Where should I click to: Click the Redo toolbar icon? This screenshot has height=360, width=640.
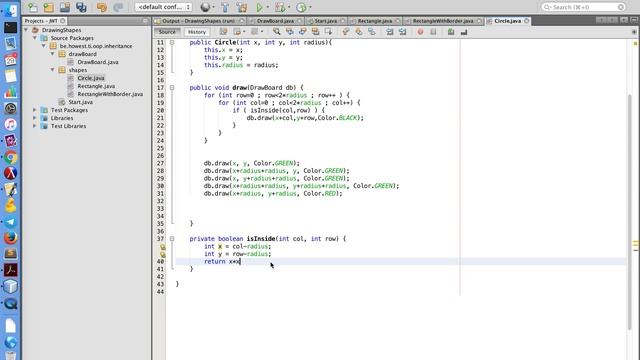(x=118, y=7)
